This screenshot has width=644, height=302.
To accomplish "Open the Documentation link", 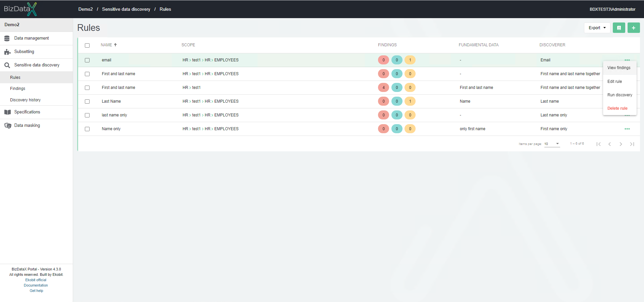I will pyautogui.click(x=36, y=285).
